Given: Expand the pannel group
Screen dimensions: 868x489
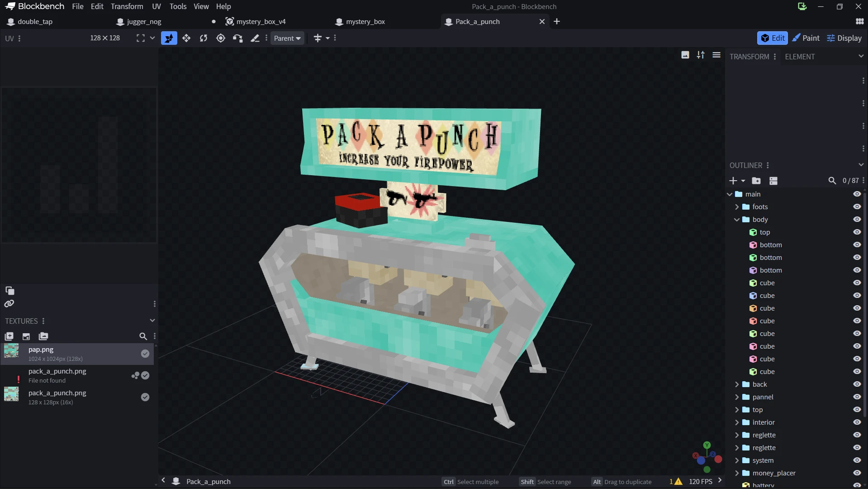Looking at the screenshot, I should 737,397.
